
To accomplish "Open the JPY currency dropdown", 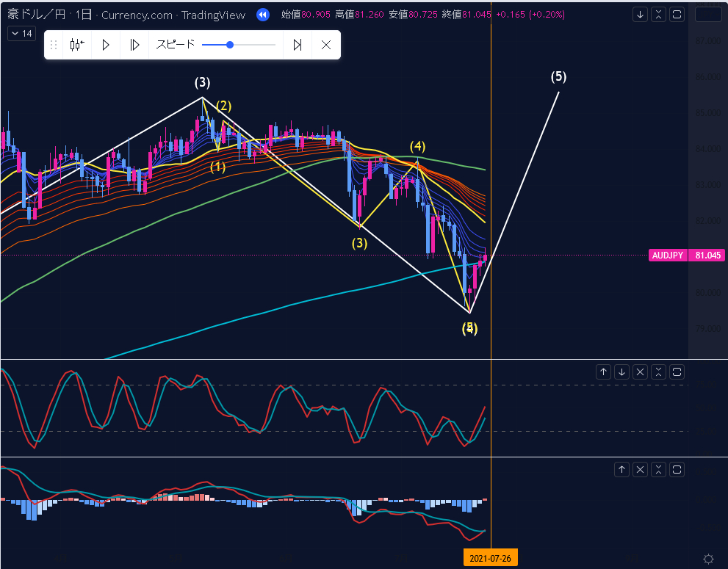I will [x=708, y=15].
